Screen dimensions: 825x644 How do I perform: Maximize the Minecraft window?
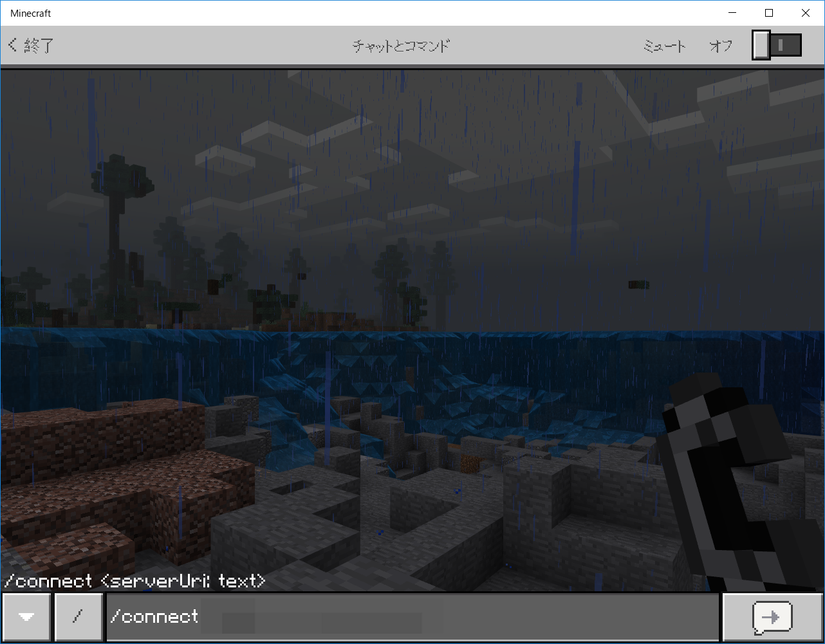[x=769, y=13]
